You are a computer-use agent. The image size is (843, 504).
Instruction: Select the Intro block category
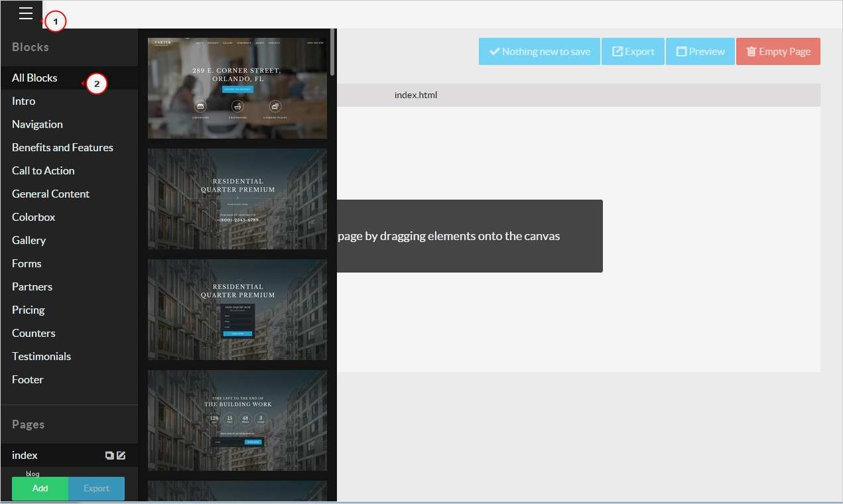23,101
